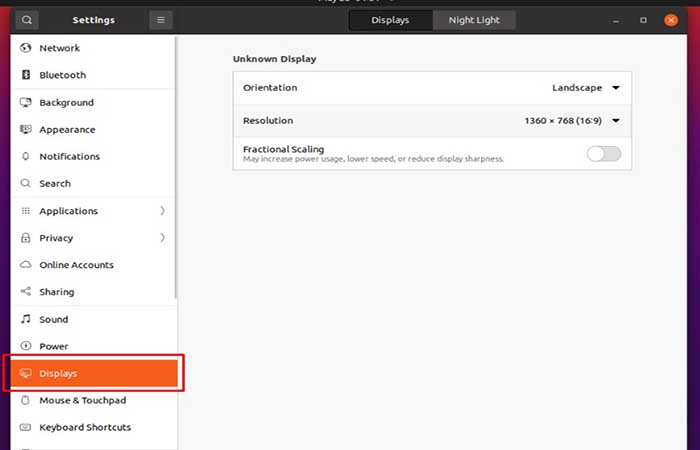Click the Privacy lock icon

25,238
